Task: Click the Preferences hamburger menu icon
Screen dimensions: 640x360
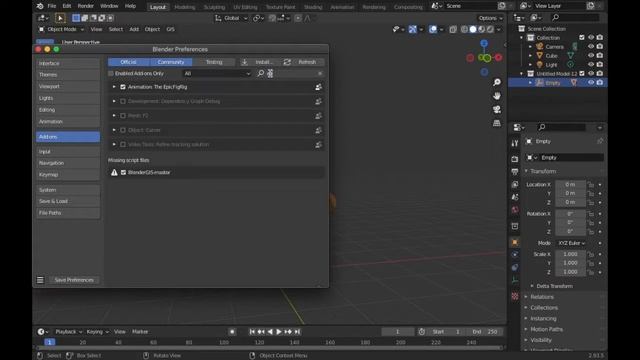Action: tap(40, 280)
